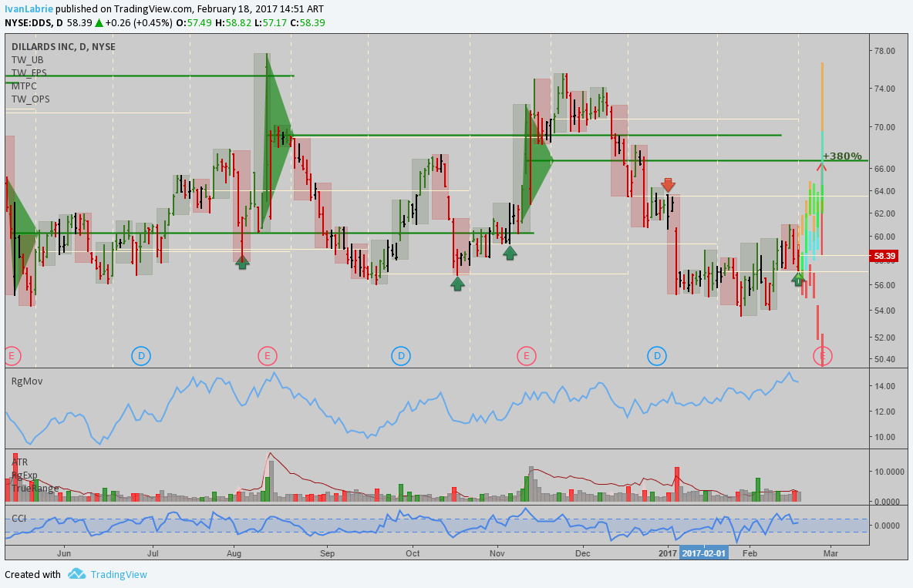
Task: Click the red down arrow in January 2017
Action: pyautogui.click(x=668, y=185)
